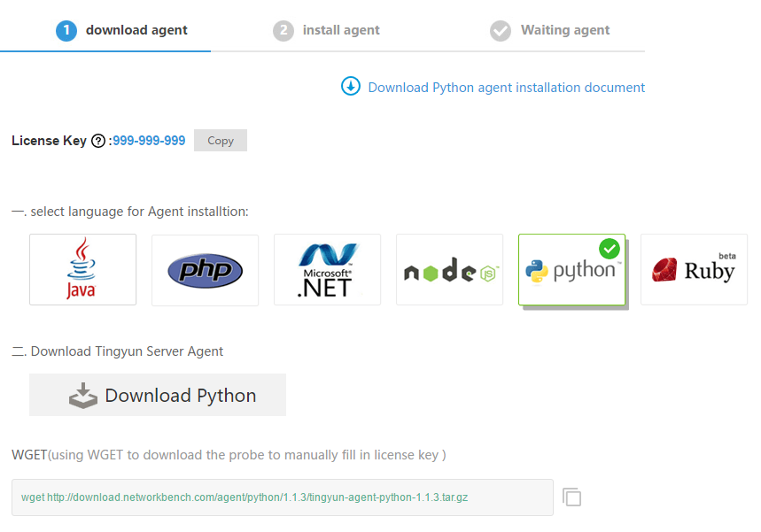
Task: Click the step 1 number circle
Action: point(66,31)
